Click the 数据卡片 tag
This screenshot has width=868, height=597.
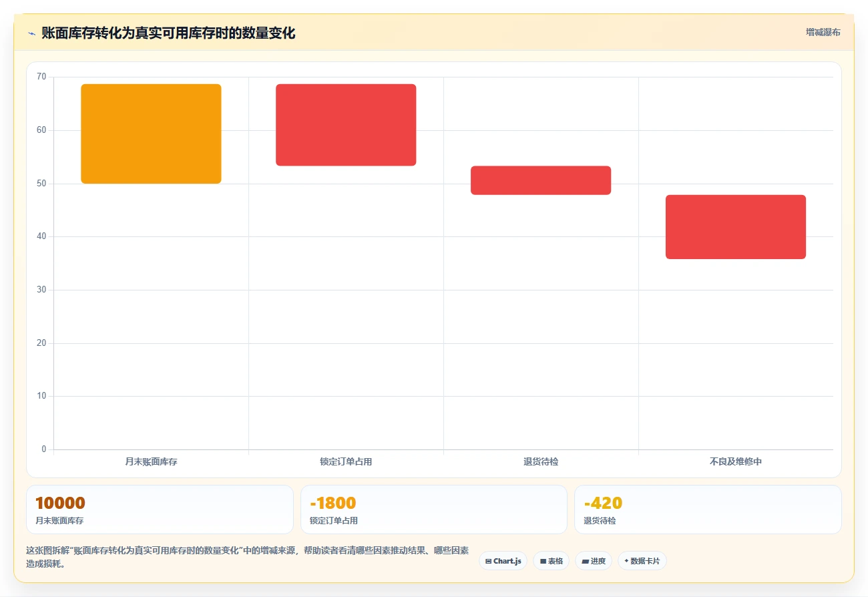tap(642, 561)
